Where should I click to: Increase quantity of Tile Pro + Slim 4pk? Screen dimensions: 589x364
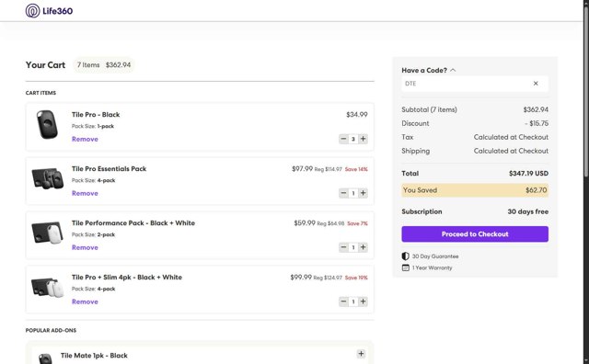coord(363,301)
